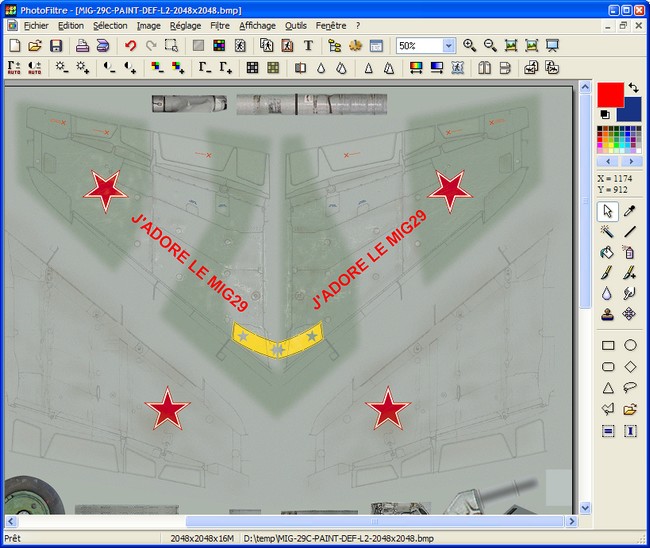Pick the blur water drop tool

click(x=607, y=293)
